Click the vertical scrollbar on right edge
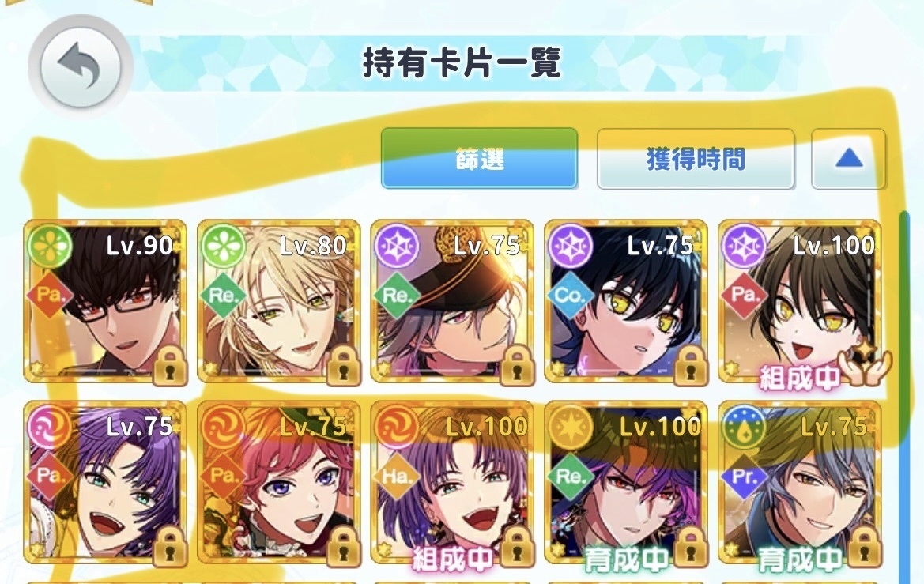Screen dimensions: 924x584 904,395
